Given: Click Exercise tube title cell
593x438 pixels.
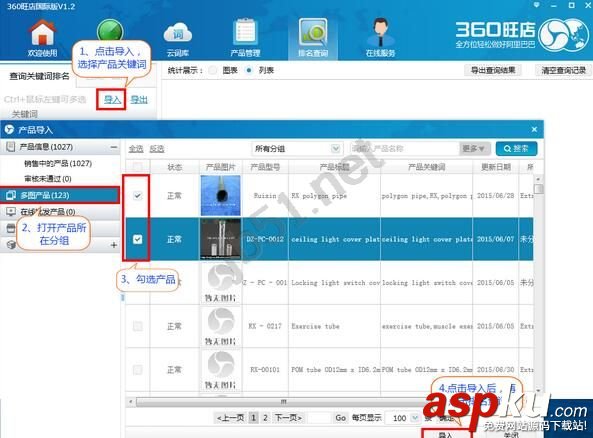Looking at the screenshot, I should (x=335, y=326).
